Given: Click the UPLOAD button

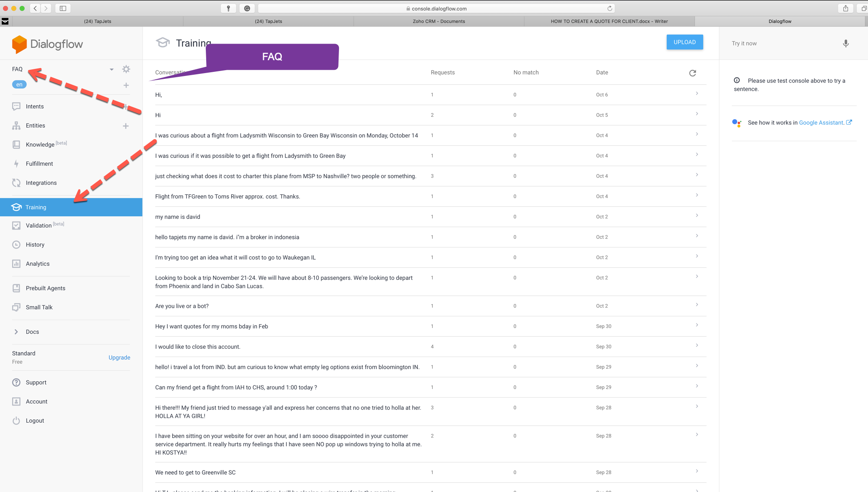Looking at the screenshot, I should coord(685,42).
